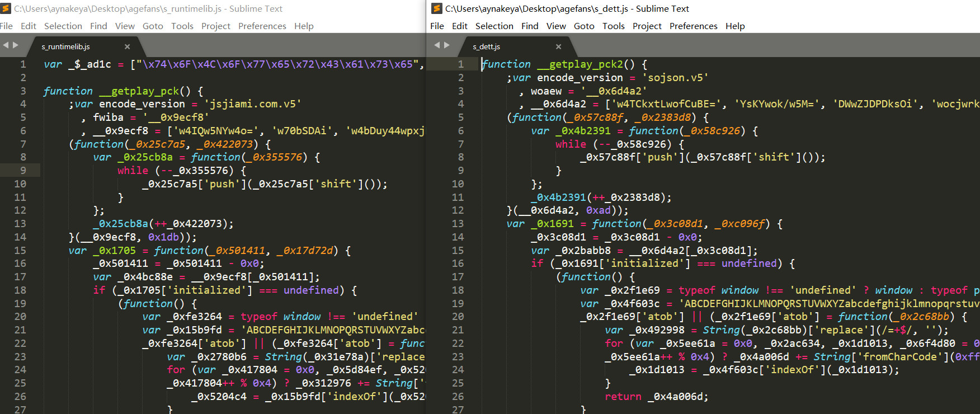Screen dimensions: 980x414
Task: Click next tab arrow in left window
Action: [16, 45]
